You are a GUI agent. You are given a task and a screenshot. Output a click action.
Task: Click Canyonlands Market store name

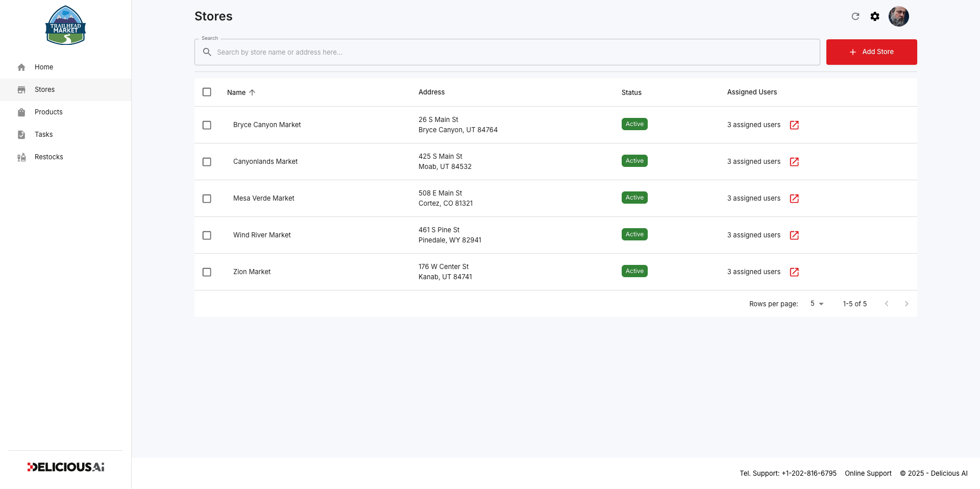[265, 161]
